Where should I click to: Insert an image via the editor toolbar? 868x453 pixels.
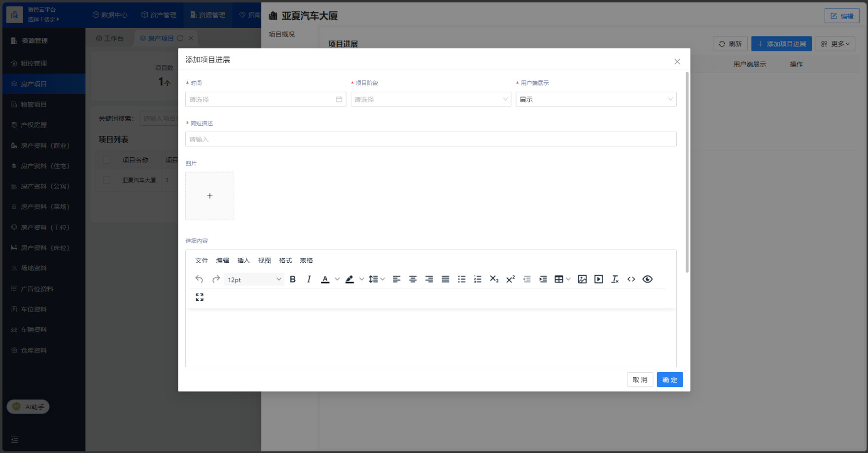click(x=583, y=279)
